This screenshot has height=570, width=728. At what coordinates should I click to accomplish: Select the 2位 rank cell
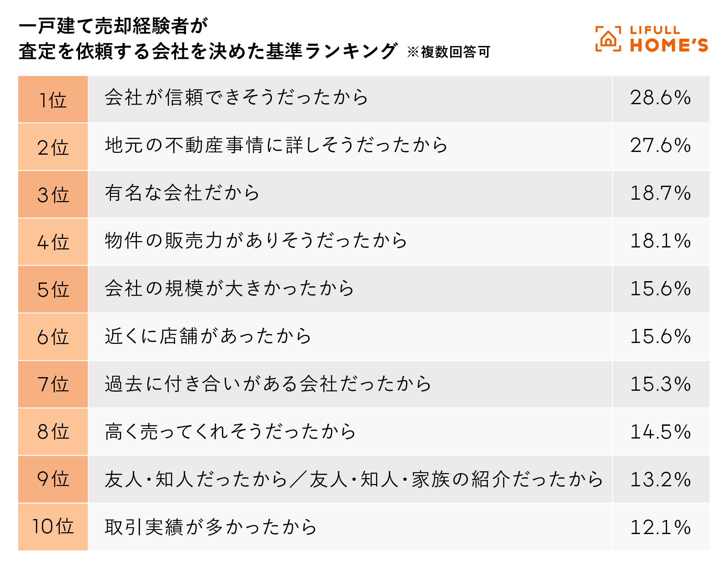click(53, 147)
